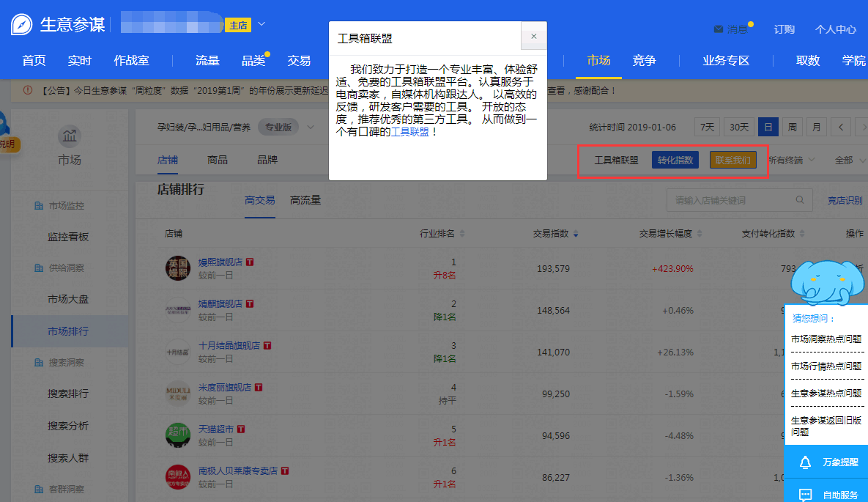Viewport: 868px width, 502px height.
Task: Click the 客群洞察 section icon
Action: click(39, 490)
